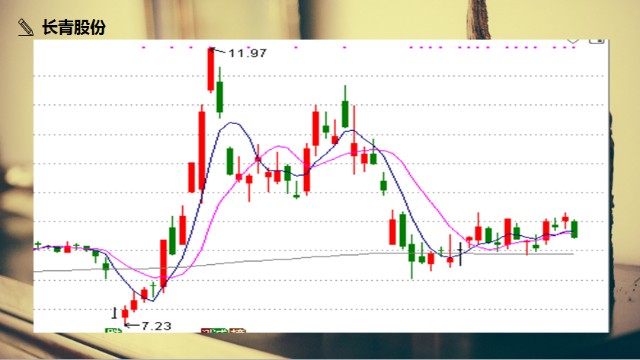Select the green candle right of the 11.97 peak
The height and width of the screenshot is (360, 640).
220,93
